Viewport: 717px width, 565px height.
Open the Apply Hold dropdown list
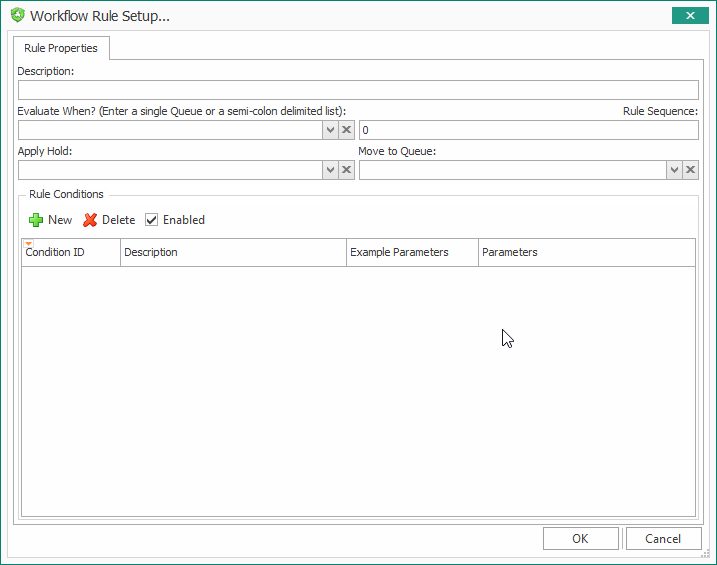[330, 170]
